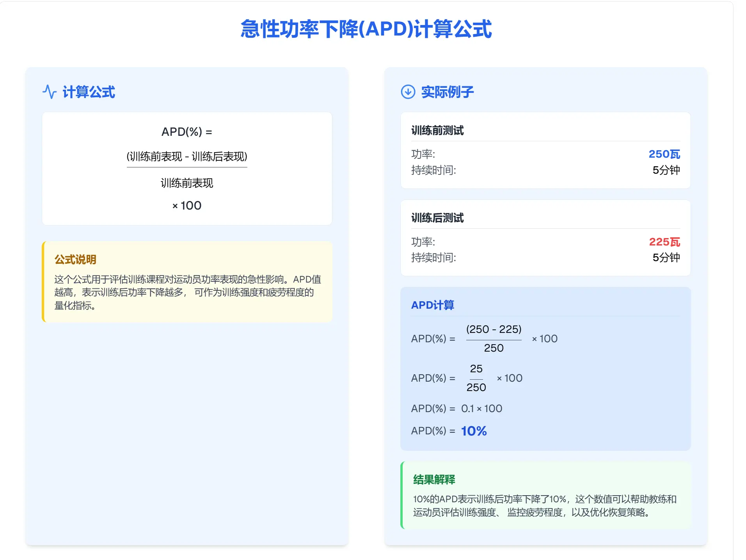The image size is (746, 560).
Task: Click the '× 100' text in formula card
Action: pos(187,206)
